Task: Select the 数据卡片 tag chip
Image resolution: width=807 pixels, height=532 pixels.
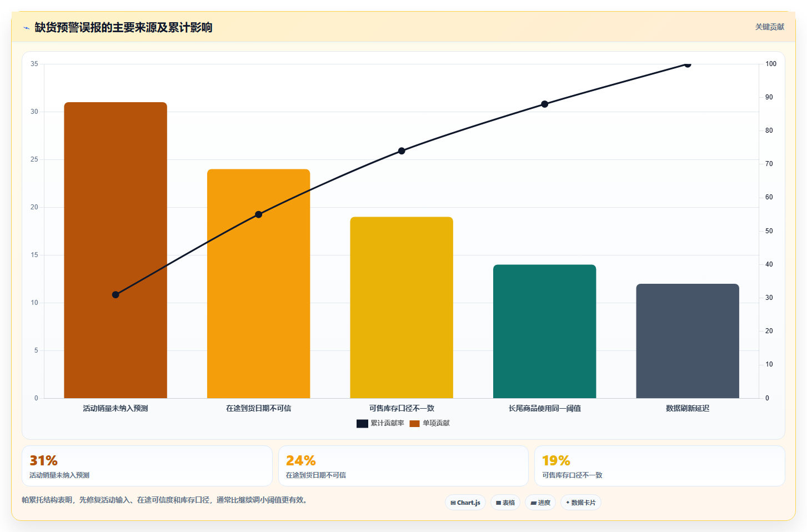Action: tap(581, 503)
